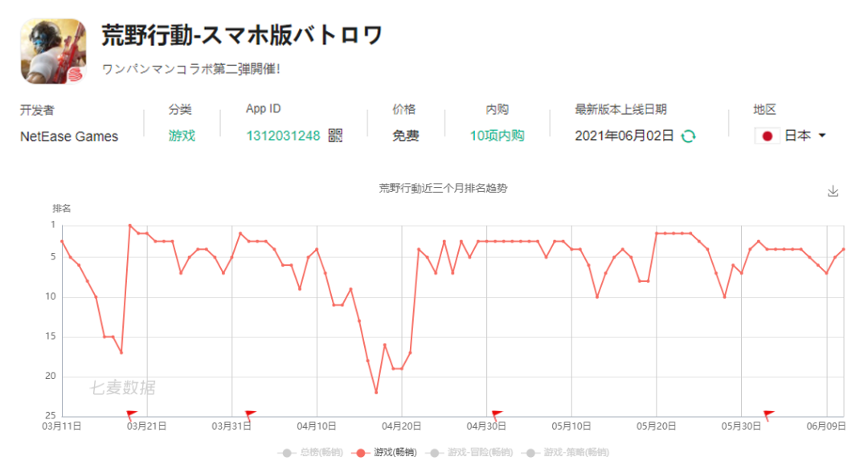Click the 最新版本上线日期 label
The image size is (868, 473).
pyautogui.click(x=620, y=109)
